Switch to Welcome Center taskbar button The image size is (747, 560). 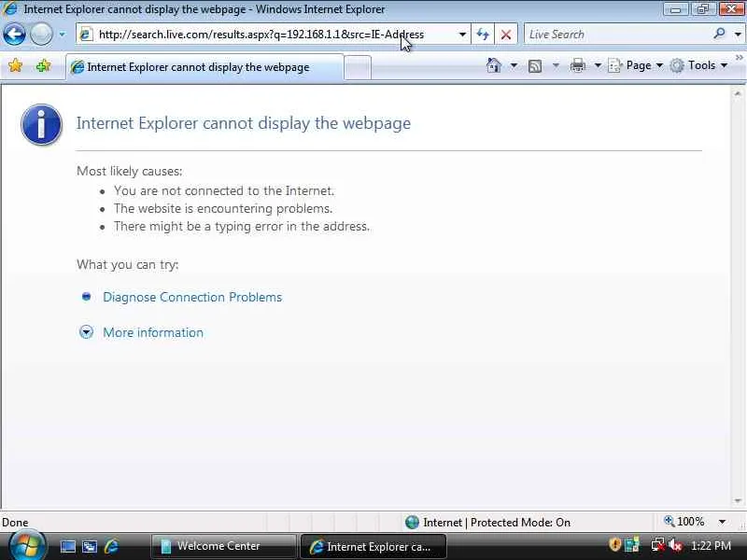tap(223, 546)
